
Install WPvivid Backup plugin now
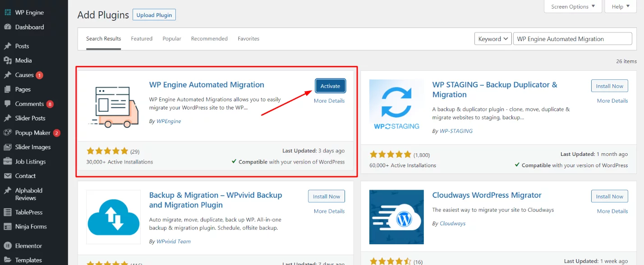327,196
